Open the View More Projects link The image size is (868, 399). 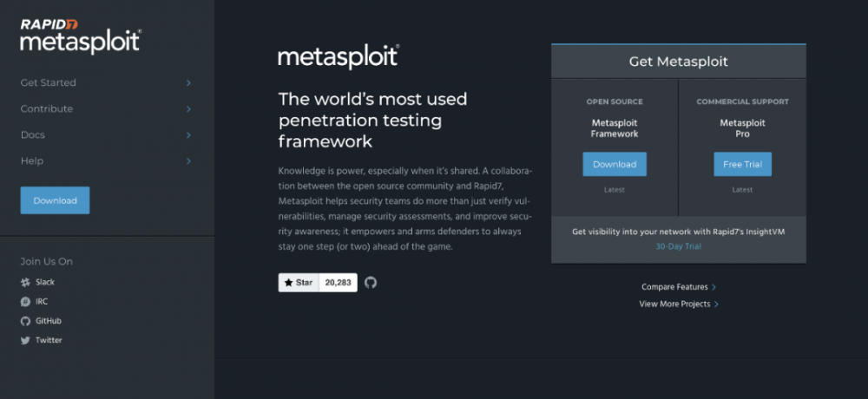[x=675, y=304]
